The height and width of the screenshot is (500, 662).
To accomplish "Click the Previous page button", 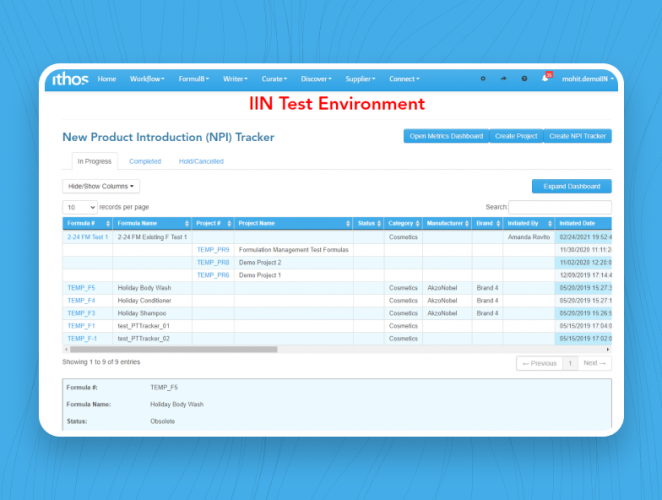I will click(x=540, y=363).
